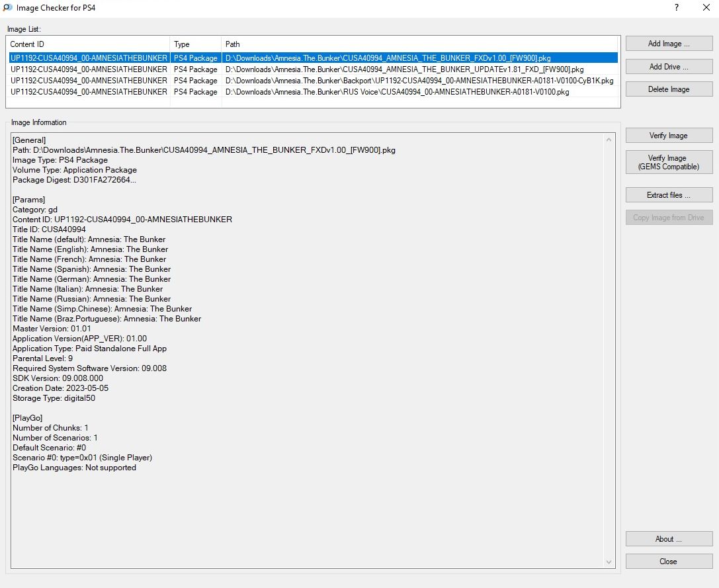Click the Close button at bottom right

669,562
